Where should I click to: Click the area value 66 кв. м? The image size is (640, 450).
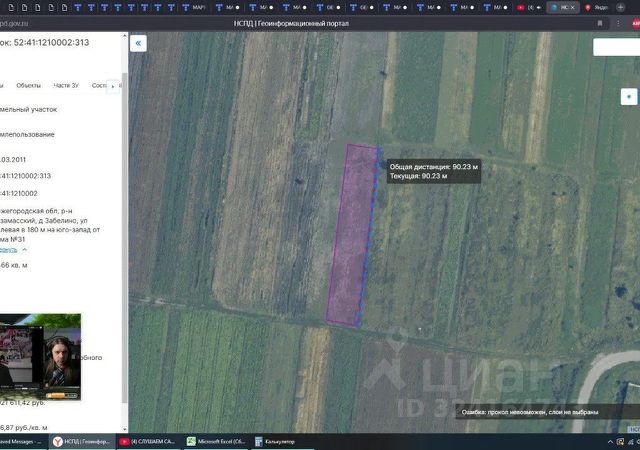tap(14, 265)
